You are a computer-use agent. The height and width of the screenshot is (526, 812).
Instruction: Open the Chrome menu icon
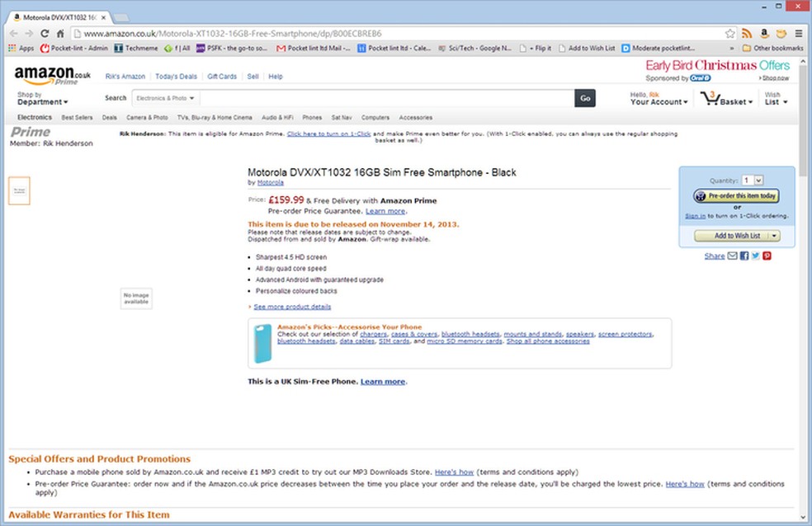799,33
